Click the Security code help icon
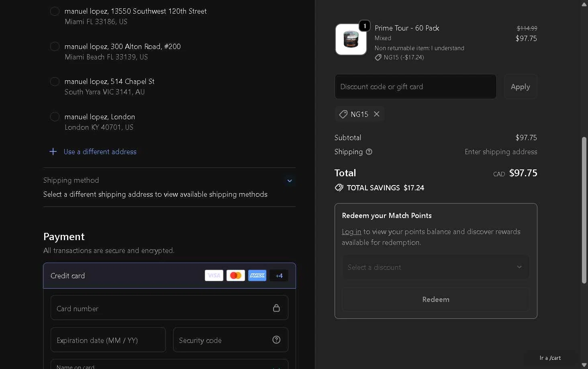 click(276, 340)
